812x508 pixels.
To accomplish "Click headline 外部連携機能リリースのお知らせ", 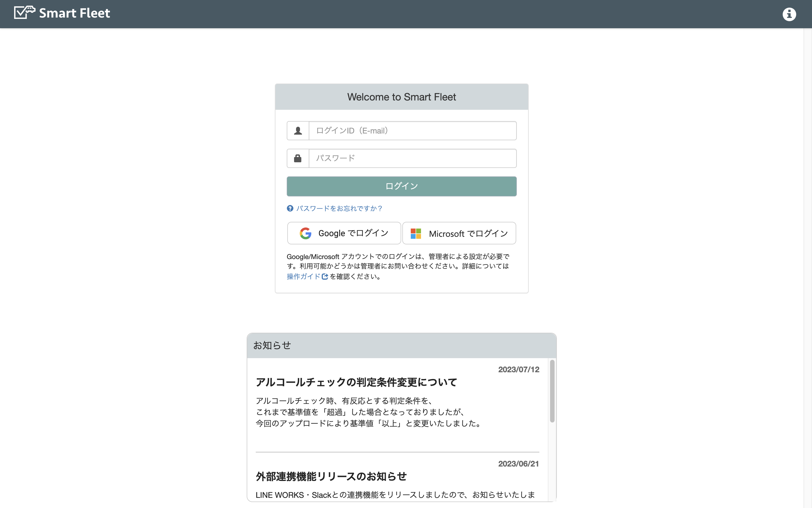I will point(331,476).
